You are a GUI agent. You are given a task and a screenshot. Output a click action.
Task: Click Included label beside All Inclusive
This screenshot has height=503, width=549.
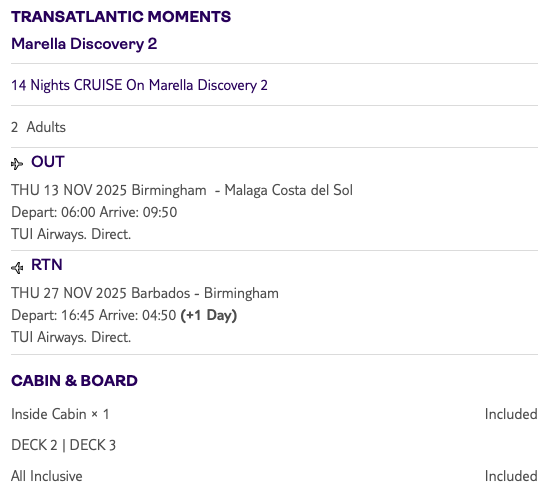(x=511, y=476)
